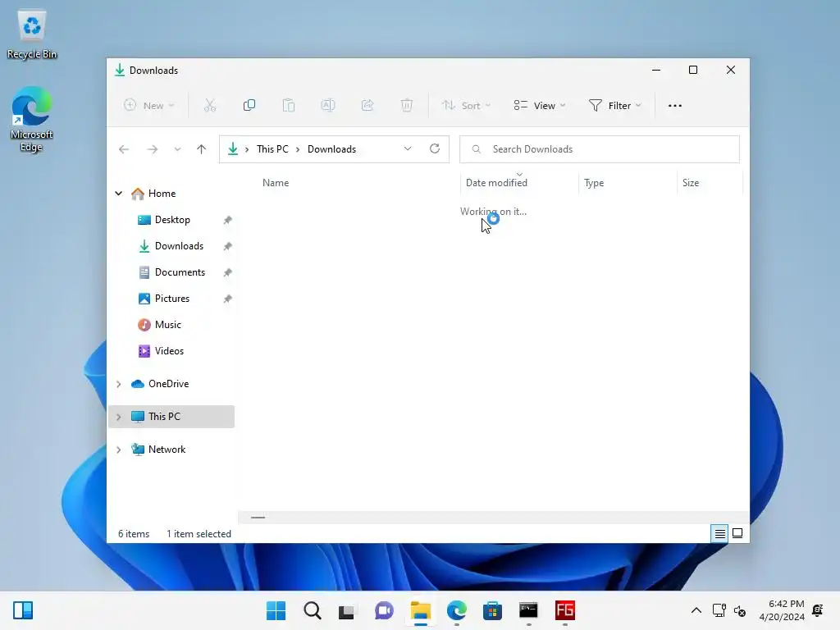The image size is (840, 630).
Task: Show hidden system tray icons
Action: (x=696, y=610)
